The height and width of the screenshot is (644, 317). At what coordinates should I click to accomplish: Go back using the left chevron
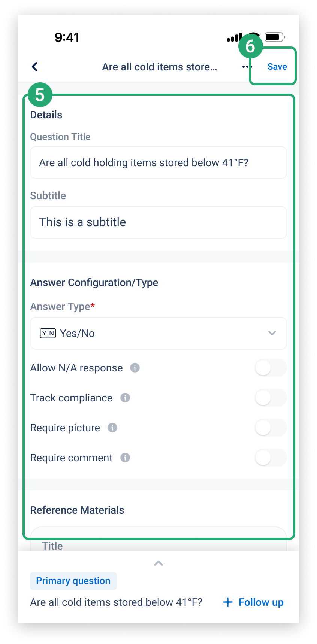pos(35,67)
